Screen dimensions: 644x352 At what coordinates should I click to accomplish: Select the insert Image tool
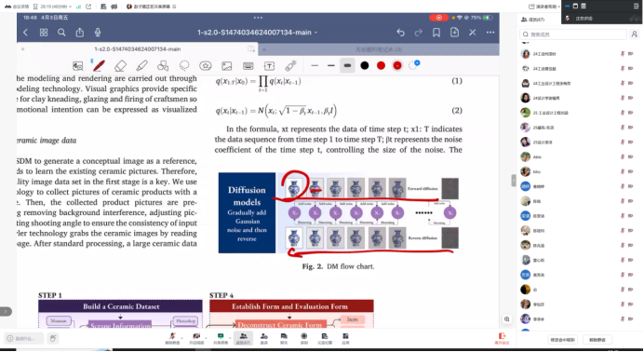click(227, 66)
